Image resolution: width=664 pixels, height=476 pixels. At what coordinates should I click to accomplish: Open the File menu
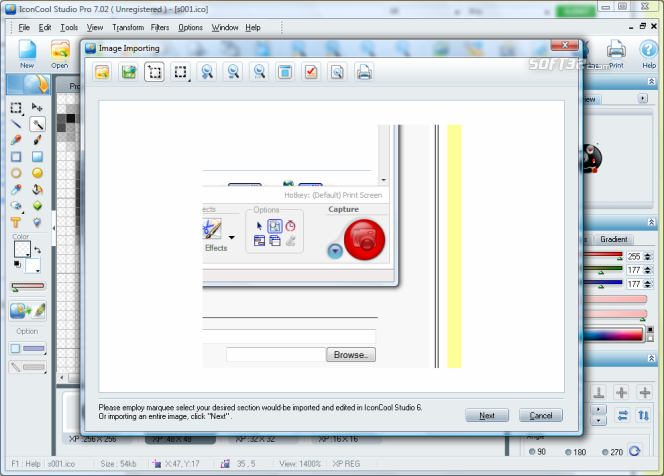(x=24, y=28)
